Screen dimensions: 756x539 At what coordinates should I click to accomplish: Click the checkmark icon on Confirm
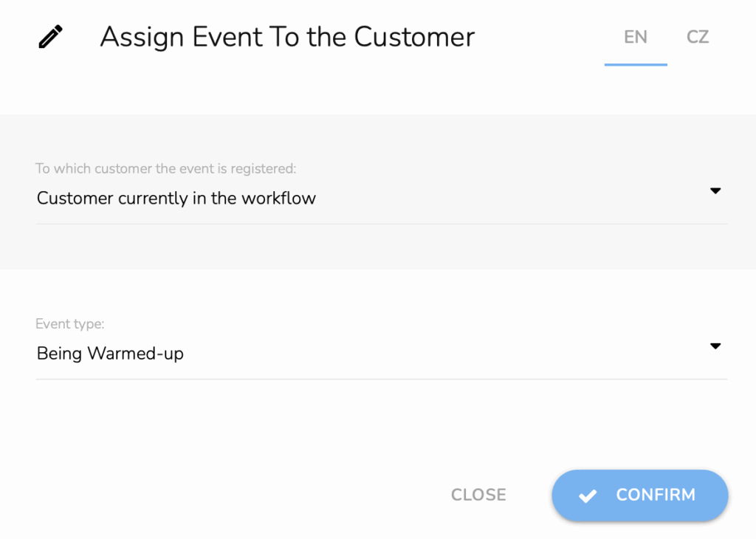[x=588, y=496]
